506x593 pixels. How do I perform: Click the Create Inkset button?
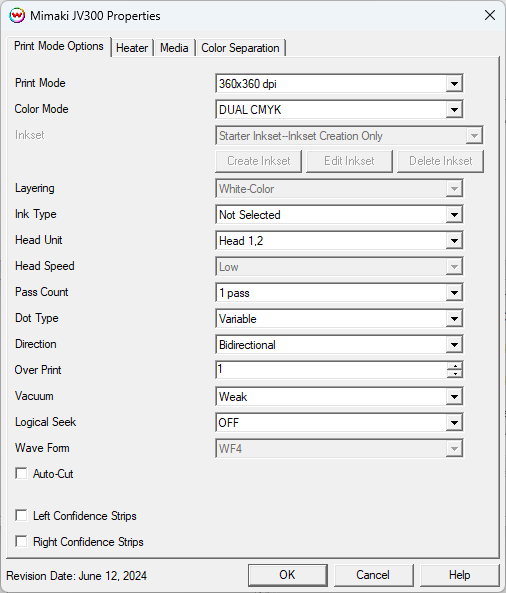coord(259,161)
